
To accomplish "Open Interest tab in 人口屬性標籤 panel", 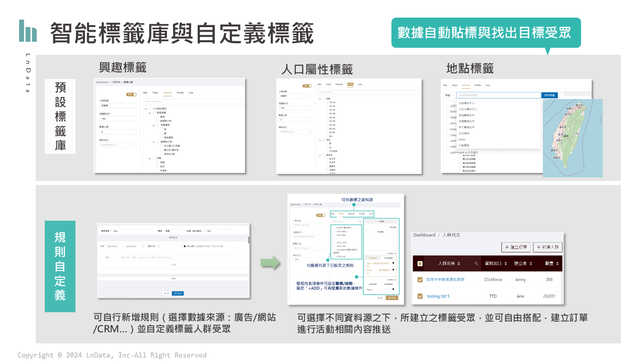I will coord(339,84).
